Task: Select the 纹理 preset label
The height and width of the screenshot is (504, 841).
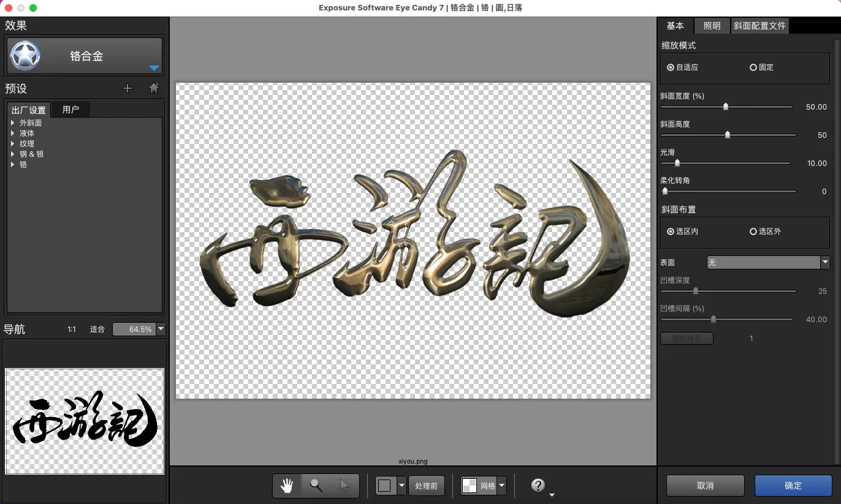Action: pos(27,144)
